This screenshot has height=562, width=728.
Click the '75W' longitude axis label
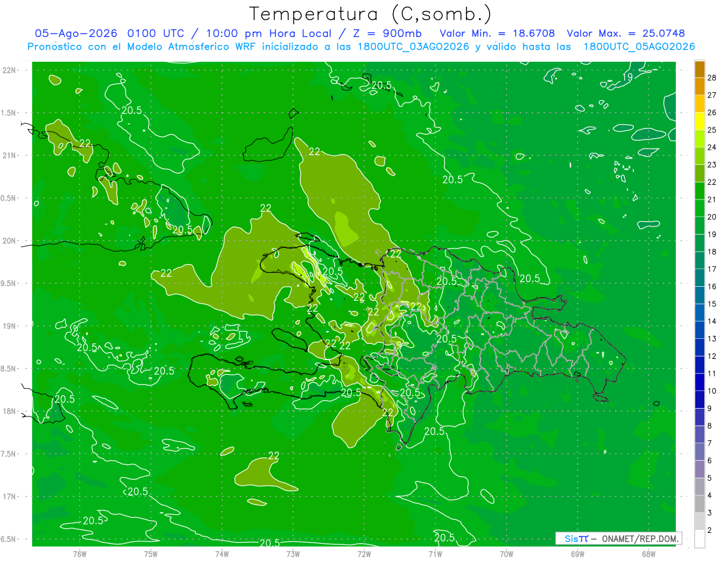151,554
